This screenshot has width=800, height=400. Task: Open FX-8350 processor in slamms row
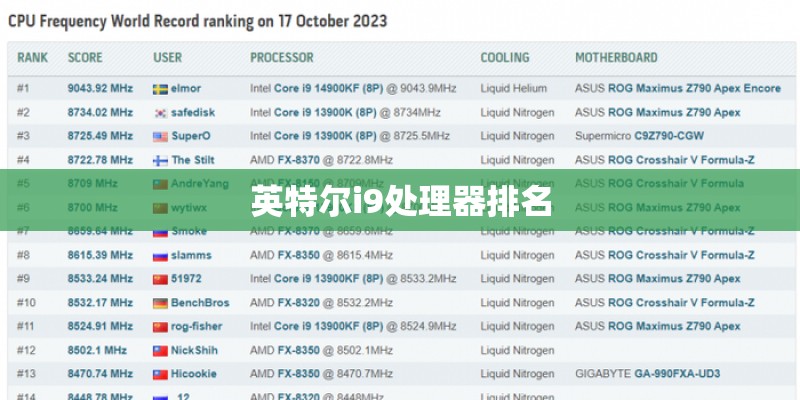[x=298, y=255]
